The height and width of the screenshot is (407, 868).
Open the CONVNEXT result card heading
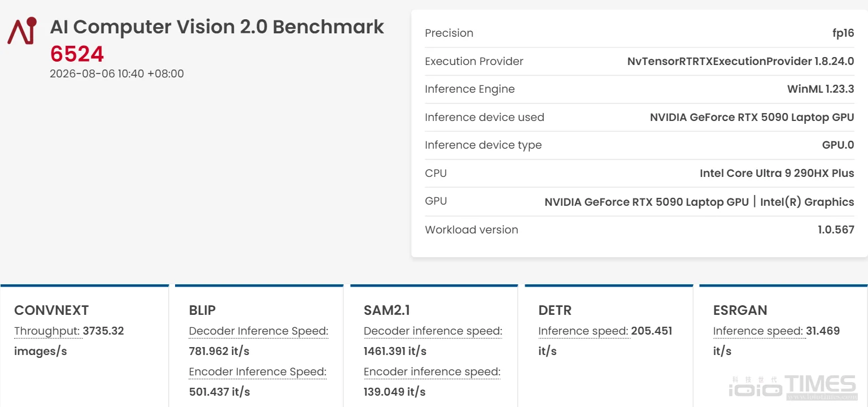click(x=51, y=310)
